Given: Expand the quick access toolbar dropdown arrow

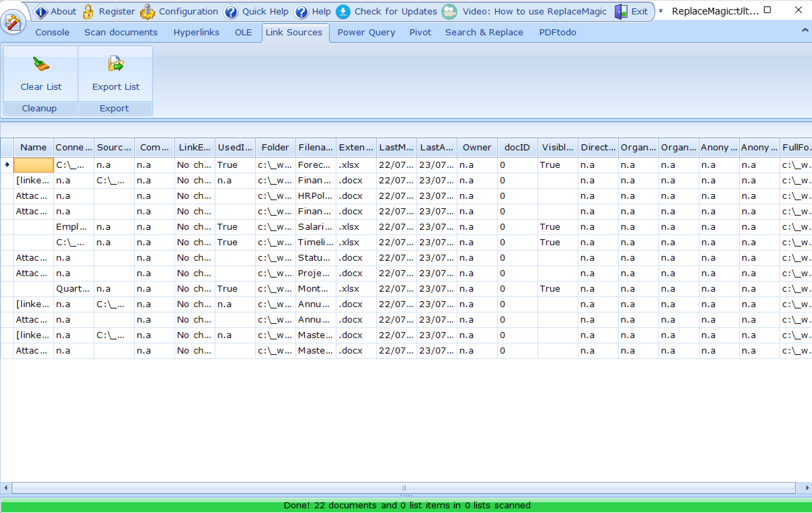Looking at the screenshot, I should click(x=661, y=11).
